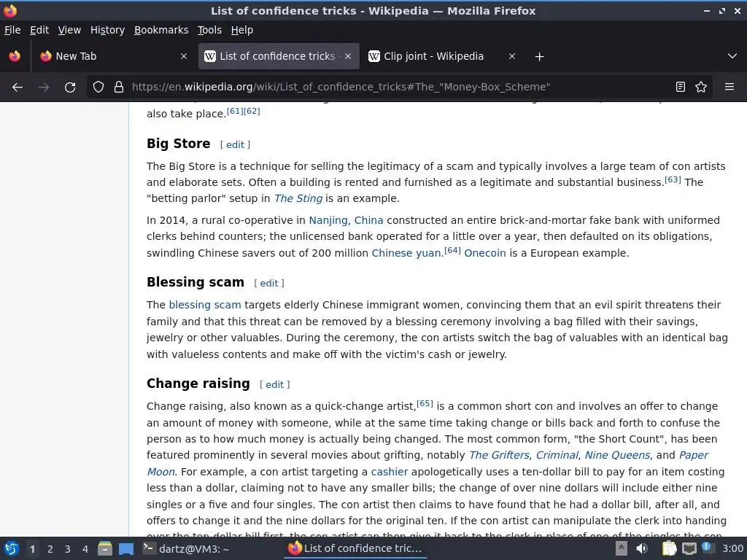
Task: Open the Criminal film link
Action: [x=557, y=455]
